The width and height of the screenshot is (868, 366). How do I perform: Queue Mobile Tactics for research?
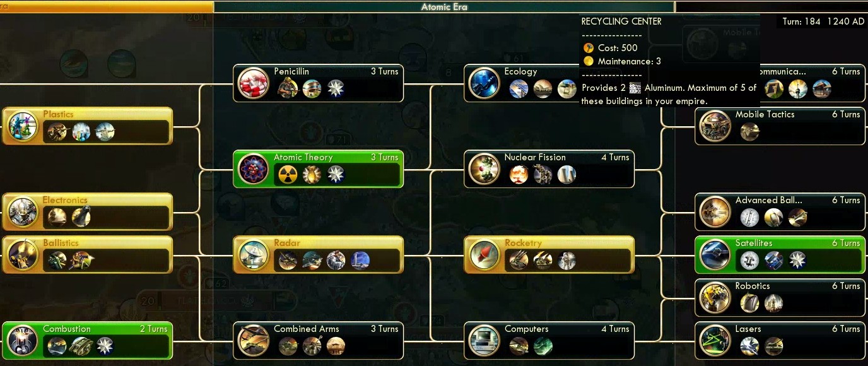pyautogui.click(x=780, y=126)
